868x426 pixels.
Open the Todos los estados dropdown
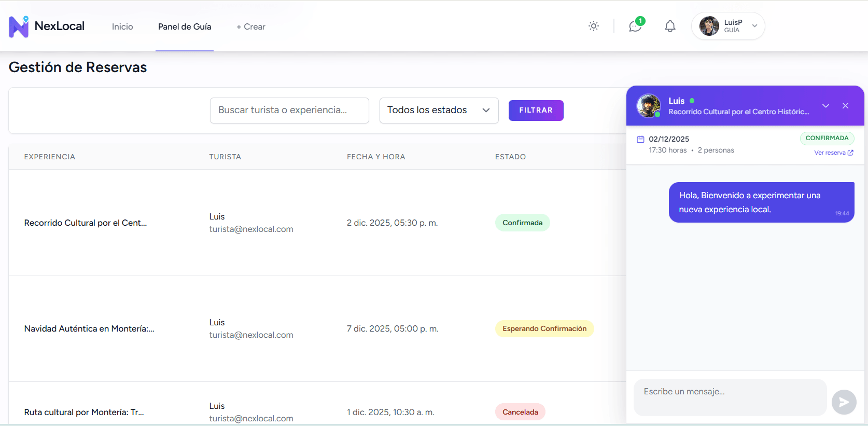click(x=439, y=111)
